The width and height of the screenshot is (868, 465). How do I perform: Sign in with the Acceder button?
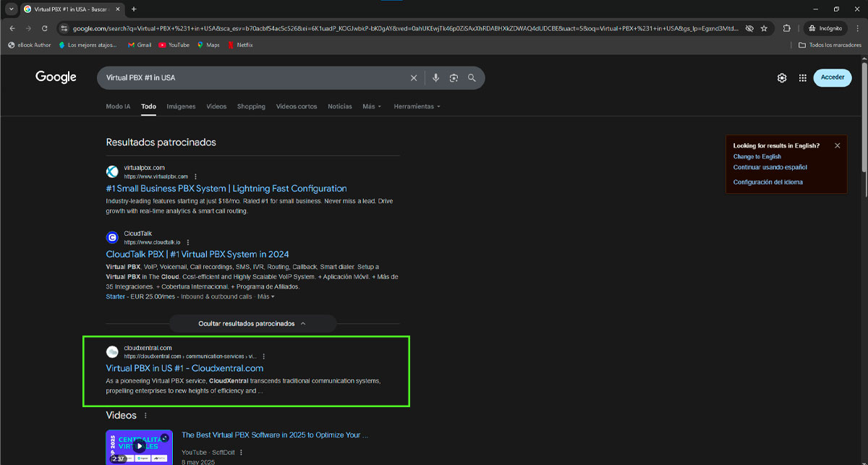(x=833, y=78)
